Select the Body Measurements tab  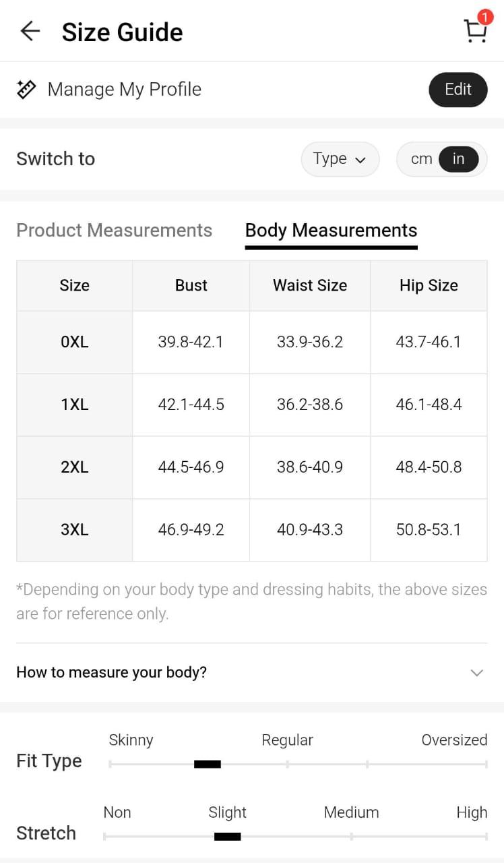pyautogui.click(x=331, y=231)
